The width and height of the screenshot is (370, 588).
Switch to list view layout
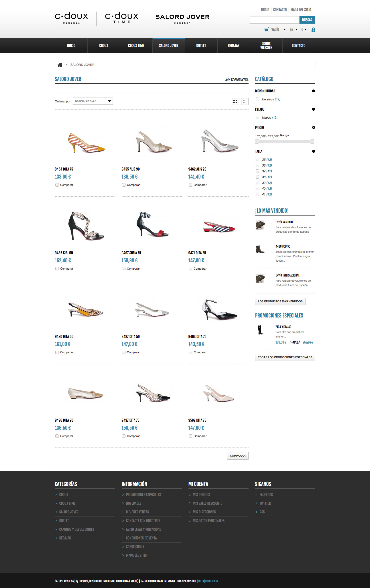click(245, 101)
